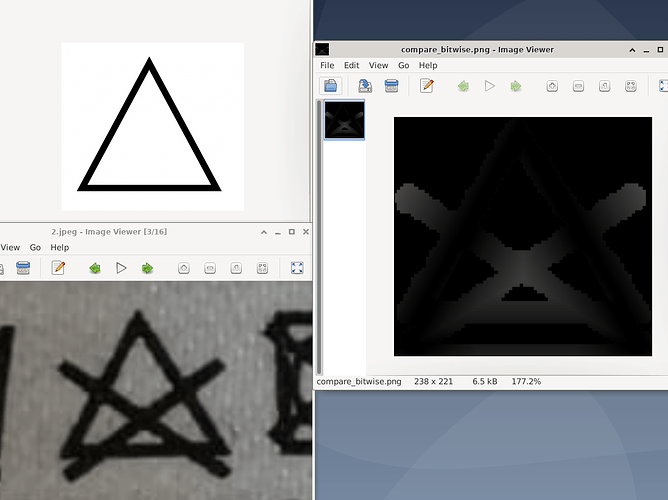Zoom out using 2.jpeg viewer toolbar
The width and height of the screenshot is (668, 500).
tap(210, 268)
